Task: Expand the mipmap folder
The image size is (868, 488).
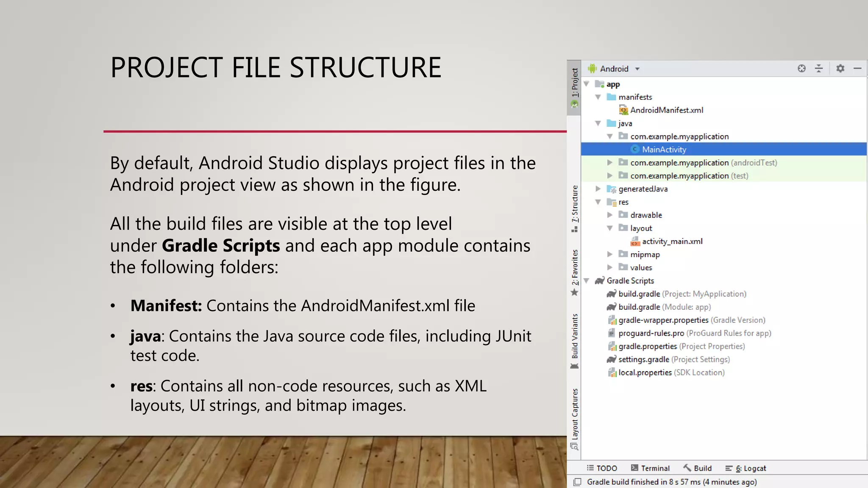Action: pyautogui.click(x=610, y=254)
